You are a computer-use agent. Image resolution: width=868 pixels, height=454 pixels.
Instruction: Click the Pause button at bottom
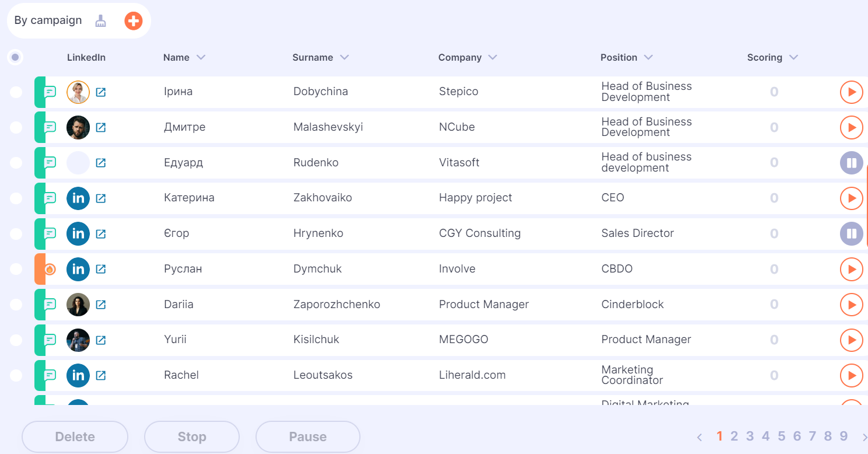pyautogui.click(x=308, y=436)
